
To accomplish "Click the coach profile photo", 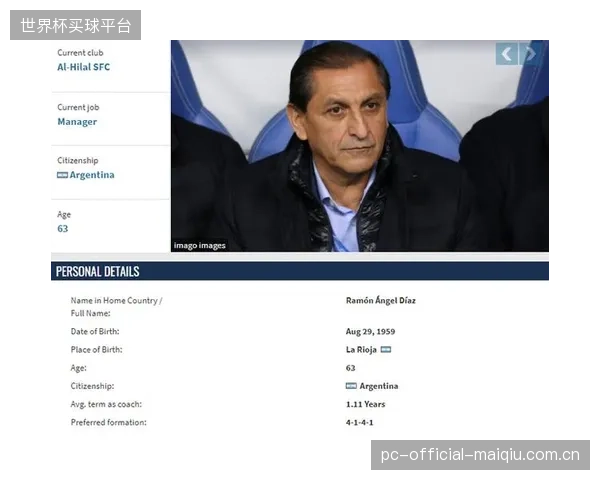I will (x=360, y=146).
